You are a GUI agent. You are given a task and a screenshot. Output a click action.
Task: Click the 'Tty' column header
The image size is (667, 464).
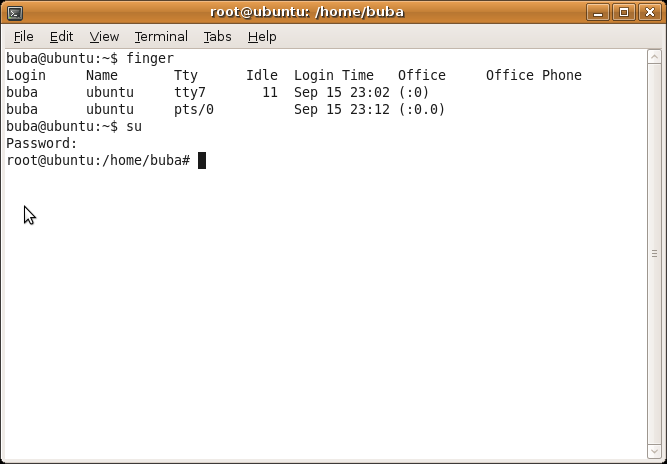coord(186,75)
